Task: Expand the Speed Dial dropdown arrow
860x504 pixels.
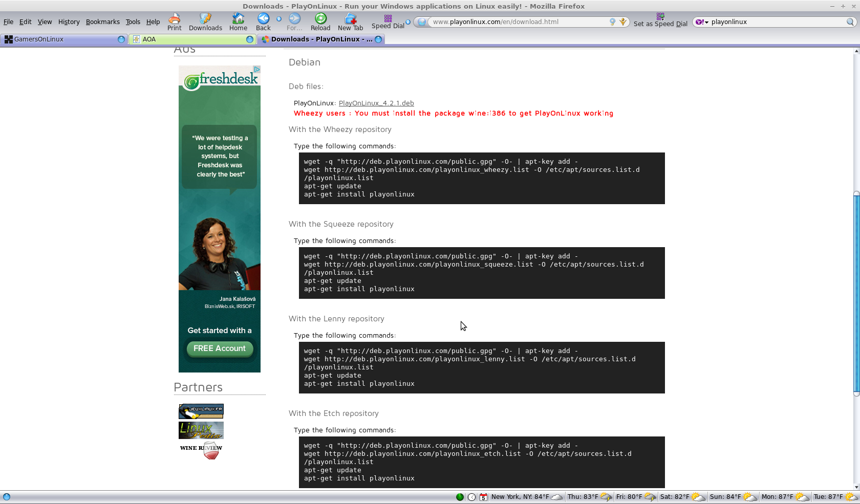Action: click(x=408, y=22)
